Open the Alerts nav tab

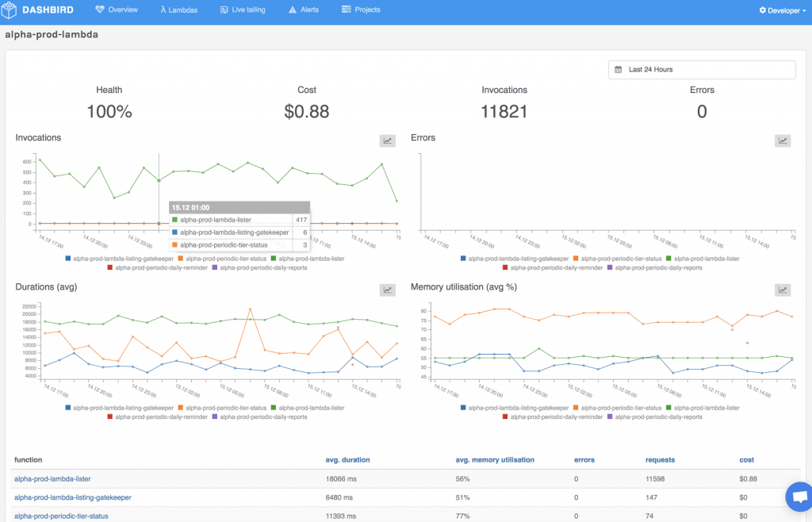[304, 10]
